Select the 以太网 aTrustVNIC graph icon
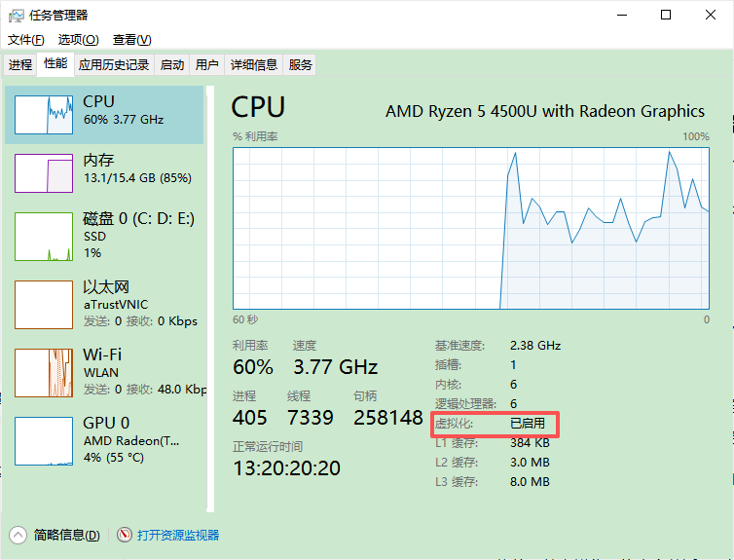 [44, 305]
